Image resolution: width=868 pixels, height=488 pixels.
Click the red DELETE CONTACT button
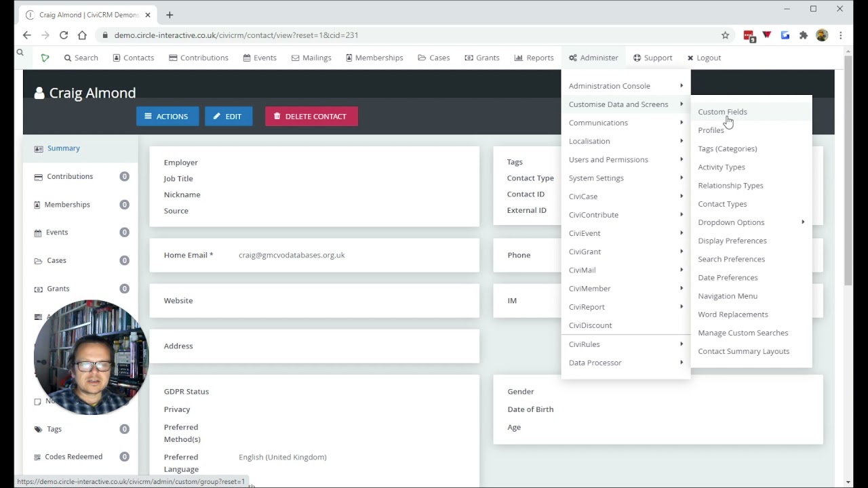(311, 117)
